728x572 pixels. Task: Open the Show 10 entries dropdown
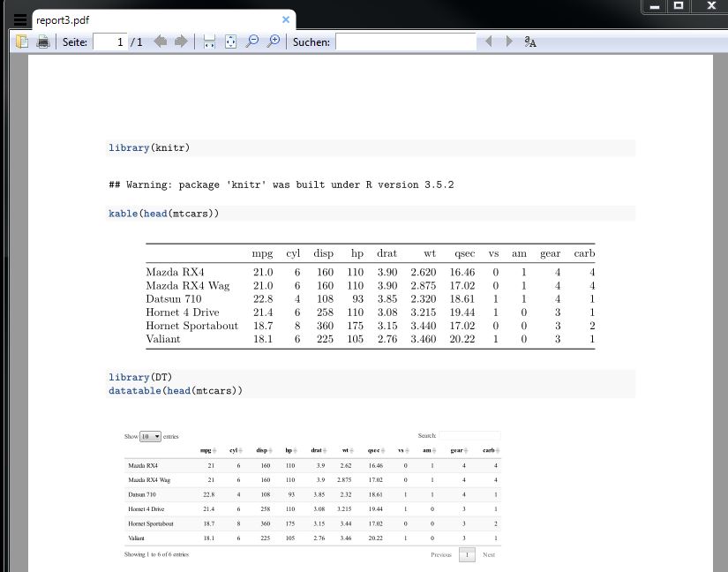tap(150, 436)
